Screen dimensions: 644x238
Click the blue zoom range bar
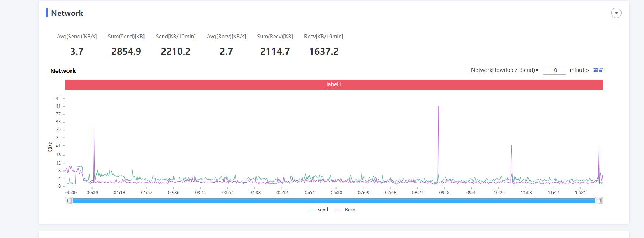(x=334, y=201)
